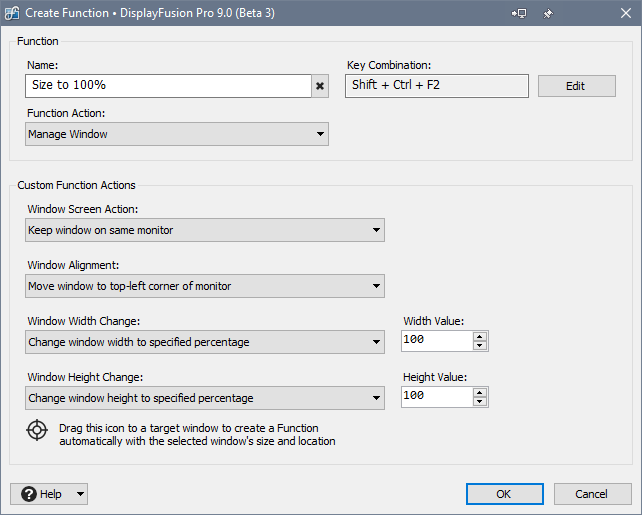This screenshot has height=515, width=642.
Task: Decrease Width Value with down arrow
Action: [480, 347]
